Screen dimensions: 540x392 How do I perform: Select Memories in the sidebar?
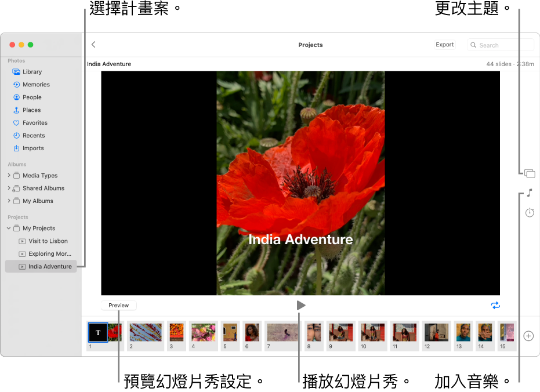point(35,84)
